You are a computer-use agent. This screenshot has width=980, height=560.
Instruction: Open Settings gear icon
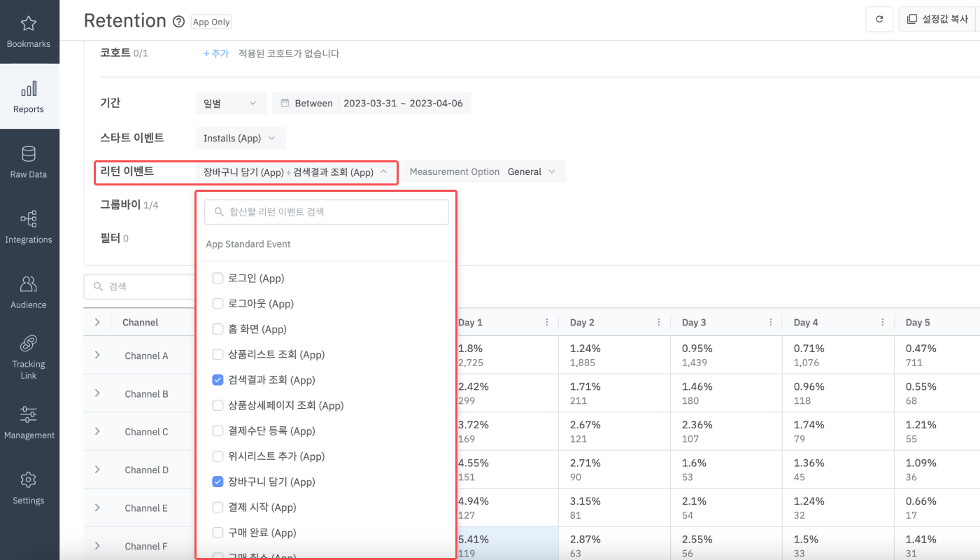tap(29, 480)
